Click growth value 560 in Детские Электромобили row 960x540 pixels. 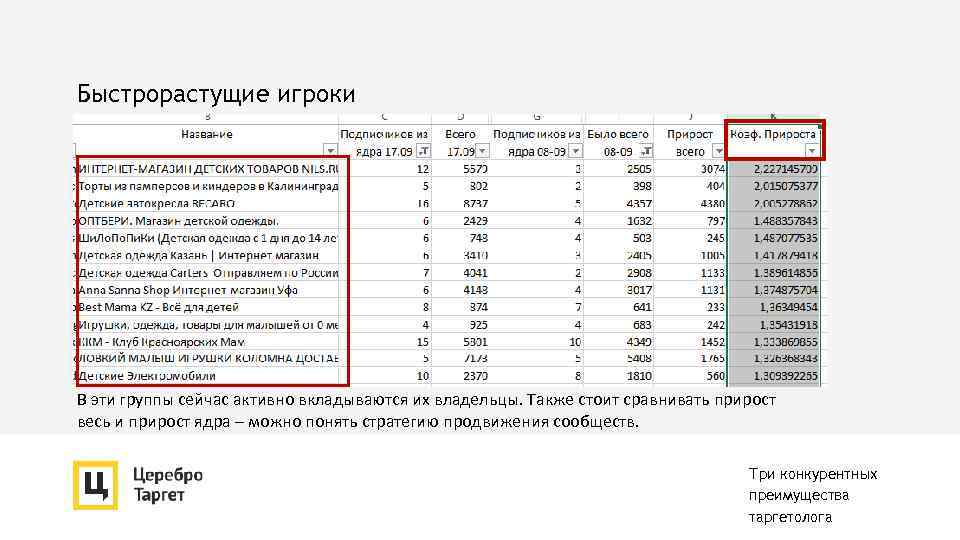pos(716,376)
